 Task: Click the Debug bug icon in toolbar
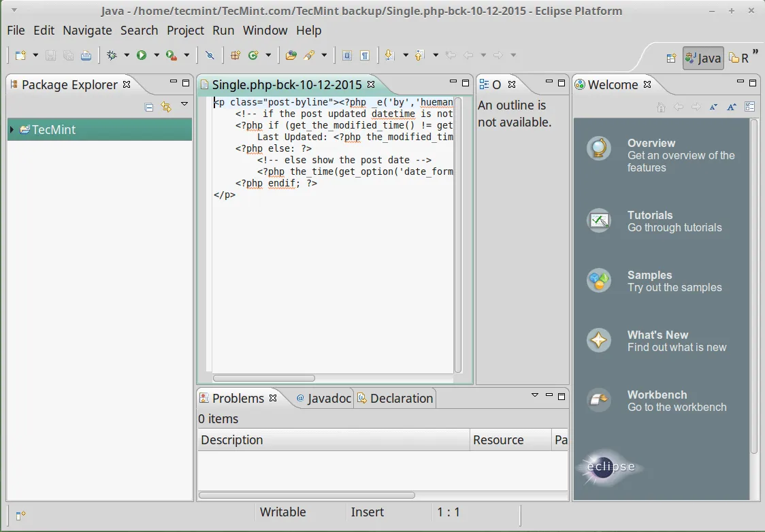click(112, 55)
